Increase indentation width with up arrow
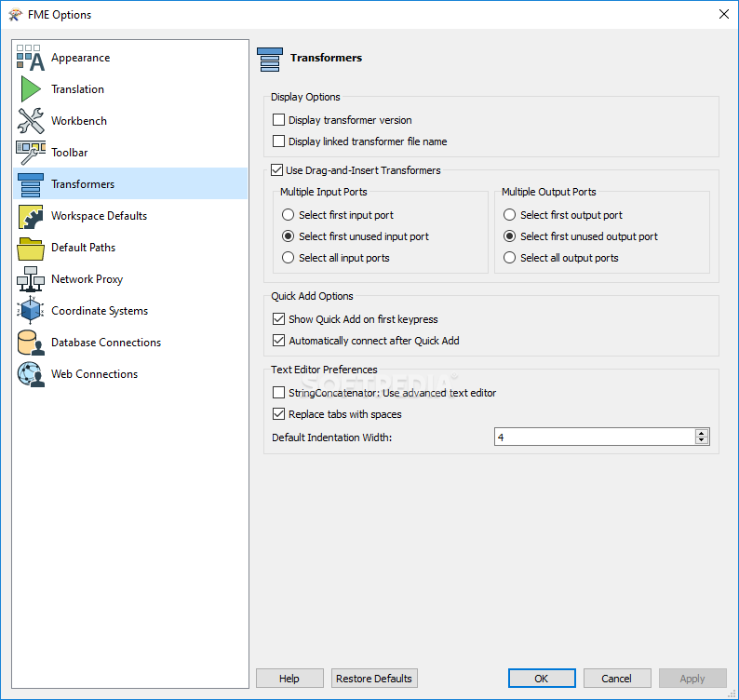Viewport: 739px width, 700px height. click(x=701, y=433)
